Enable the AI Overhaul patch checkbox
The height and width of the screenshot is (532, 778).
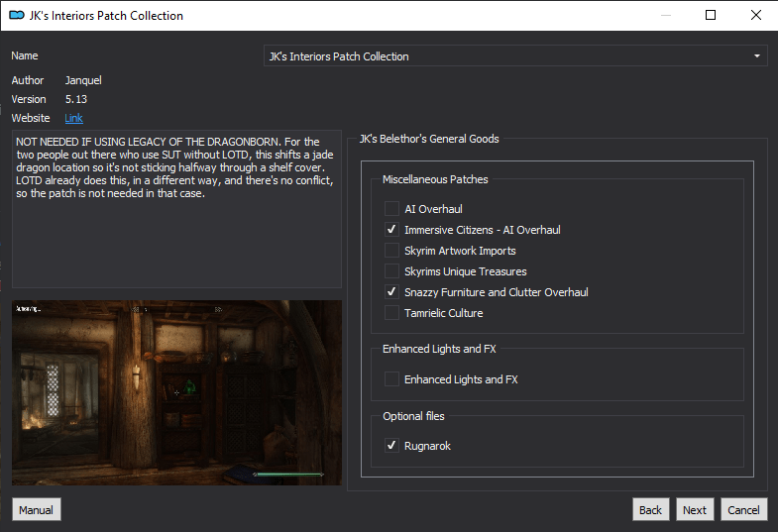pyautogui.click(x=391, y=209)
